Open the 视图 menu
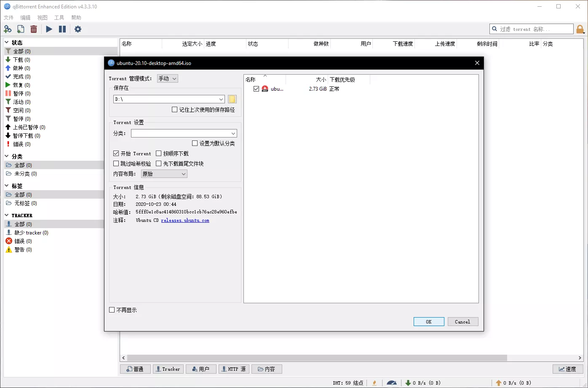 click(x=42, y=18)
